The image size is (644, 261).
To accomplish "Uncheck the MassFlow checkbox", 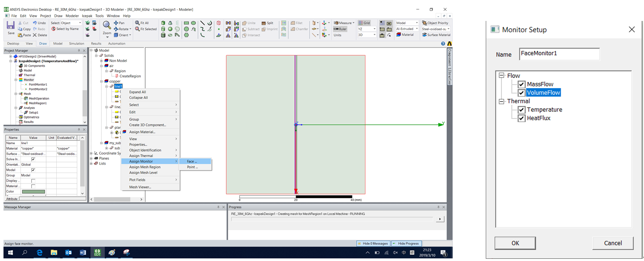I will (521, 85).
